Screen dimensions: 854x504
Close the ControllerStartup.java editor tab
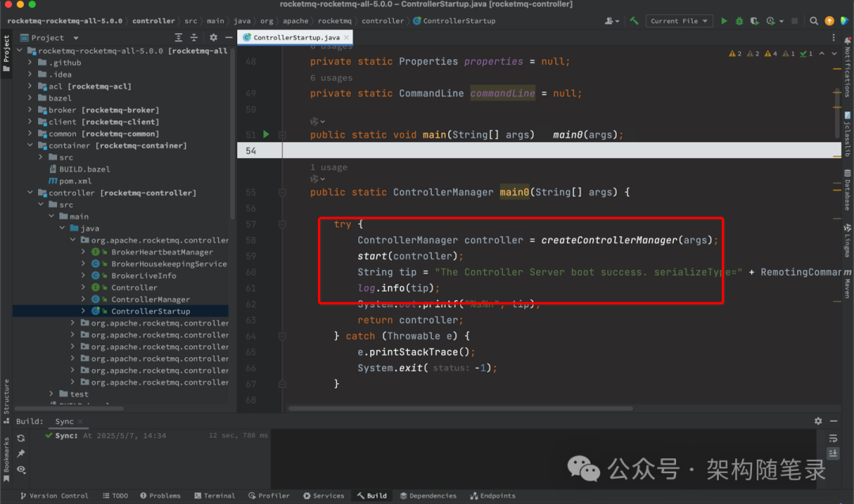(346, 38)
